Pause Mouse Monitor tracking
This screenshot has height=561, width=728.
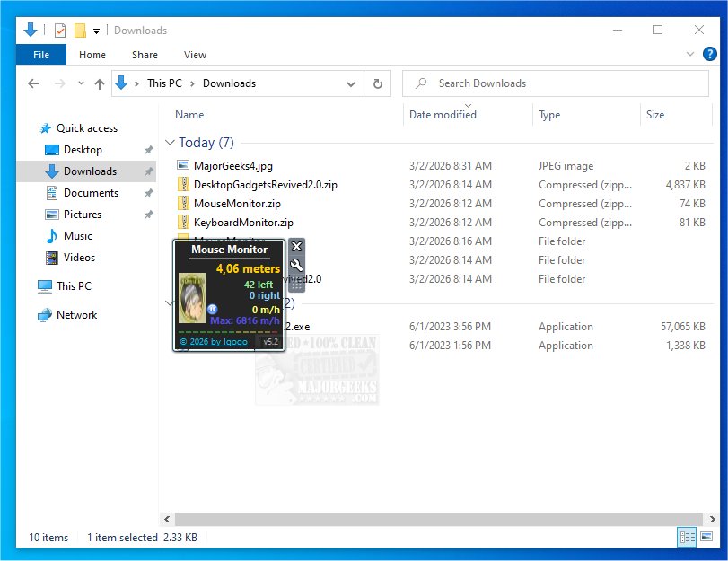212,309
